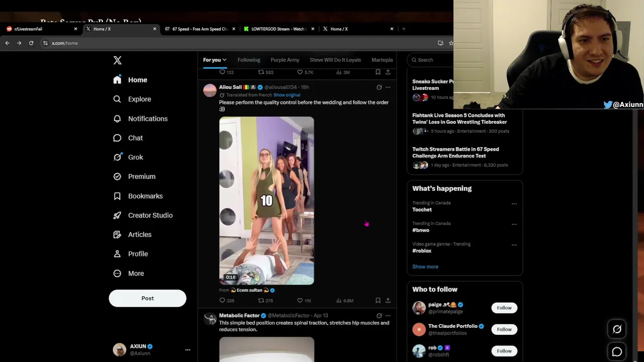Open #roblox trending topic
This screenshot has width=644, height=362.
(422, 251)
